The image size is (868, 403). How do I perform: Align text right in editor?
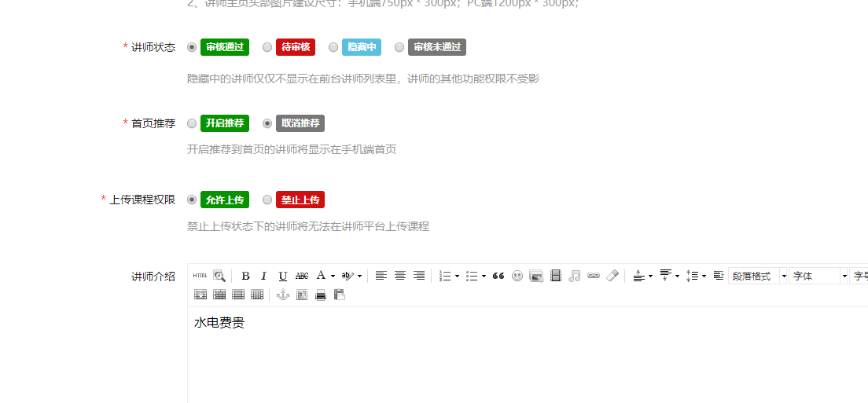coord(419,275)
